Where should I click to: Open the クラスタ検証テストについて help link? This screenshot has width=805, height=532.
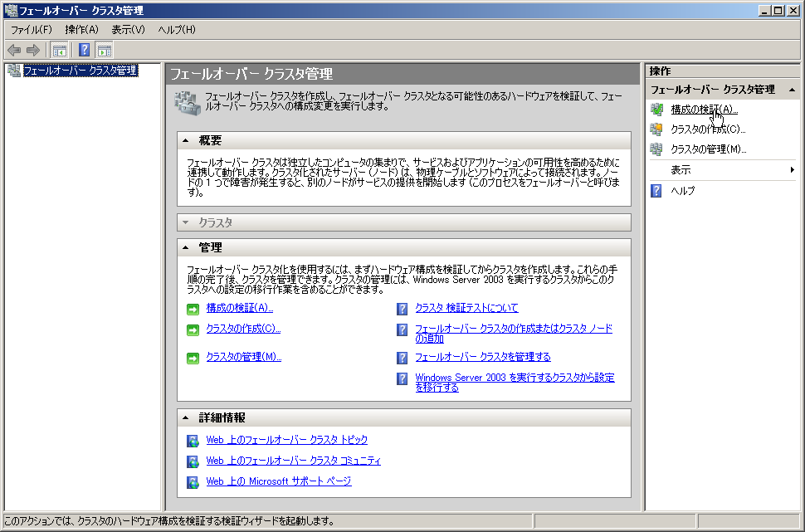coord(466,308)
